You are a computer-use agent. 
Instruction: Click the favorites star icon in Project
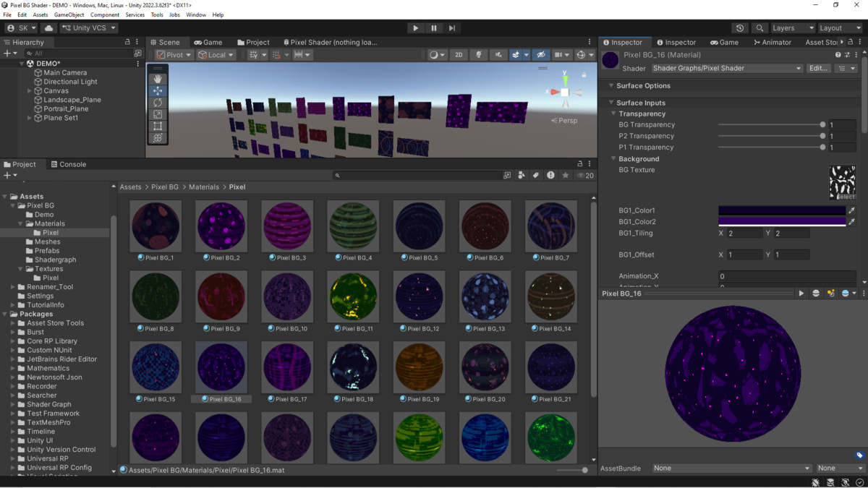(566, 175)
